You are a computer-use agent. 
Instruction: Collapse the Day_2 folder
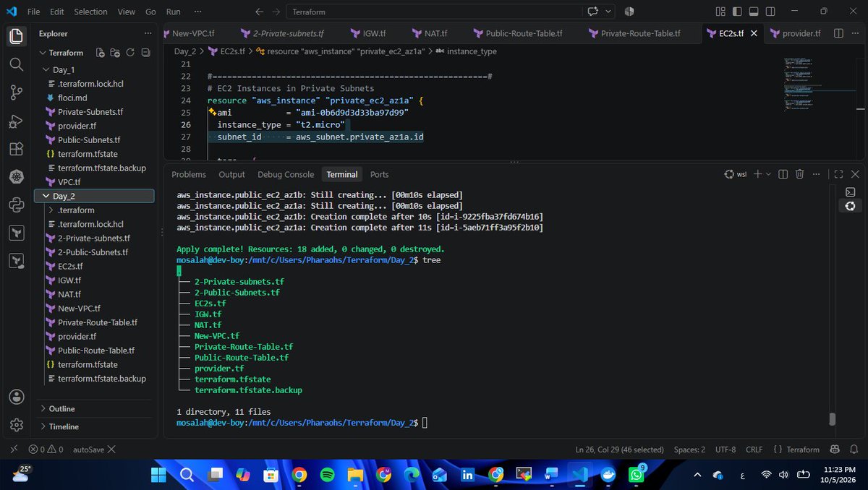(47, 196)
